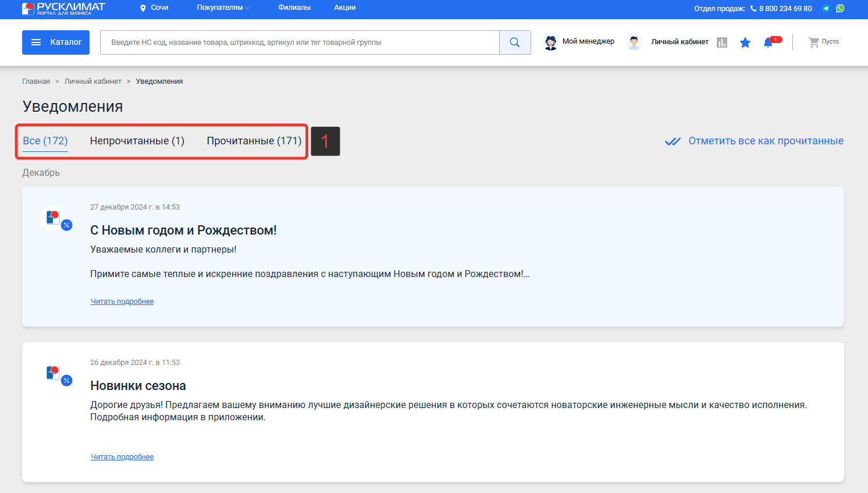Click the phone icon next to 8 800 number
The image size is (868, 493).
coord(753,8)
